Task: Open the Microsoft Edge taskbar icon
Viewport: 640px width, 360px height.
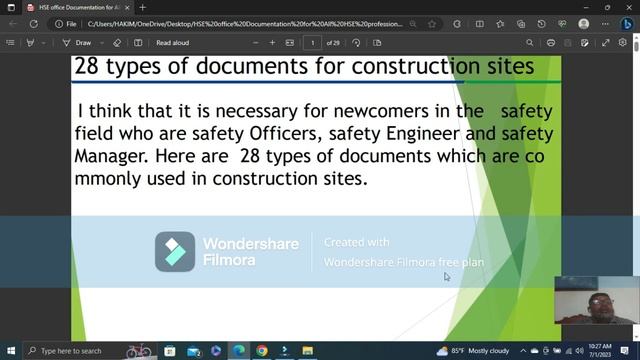Action: (x=239, y=351)
